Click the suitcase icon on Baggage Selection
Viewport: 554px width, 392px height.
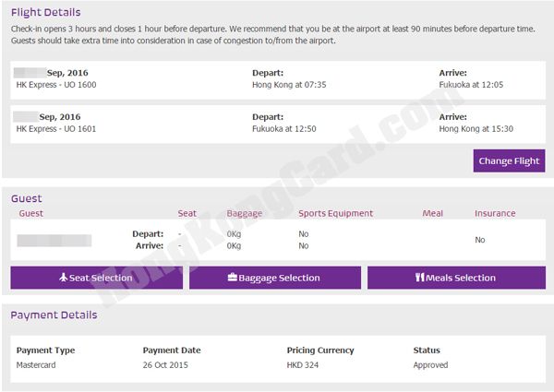click(x=232, y=278)
